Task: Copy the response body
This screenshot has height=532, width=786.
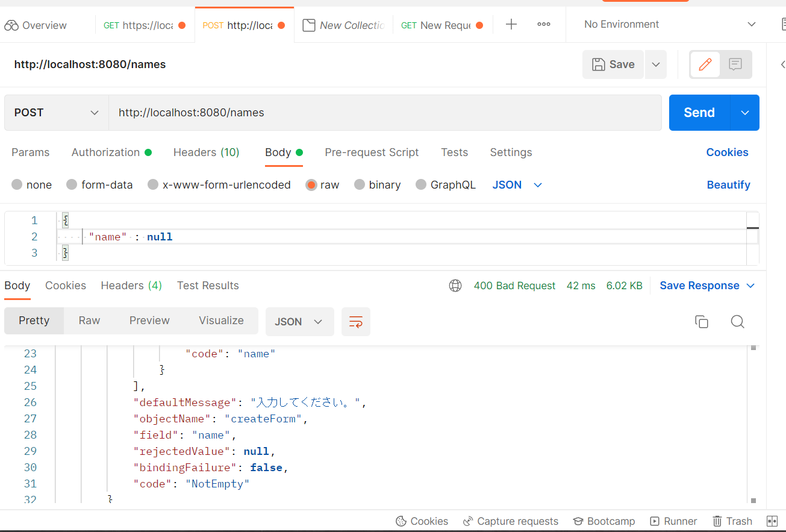Action: tap(701, 321)
